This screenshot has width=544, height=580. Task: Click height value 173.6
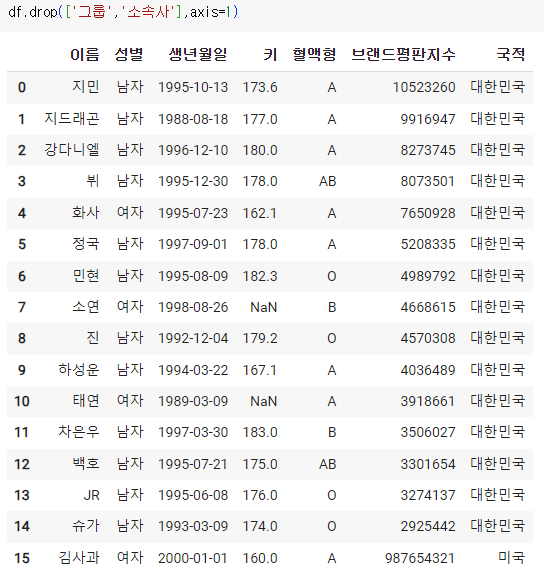click(260, 87)
